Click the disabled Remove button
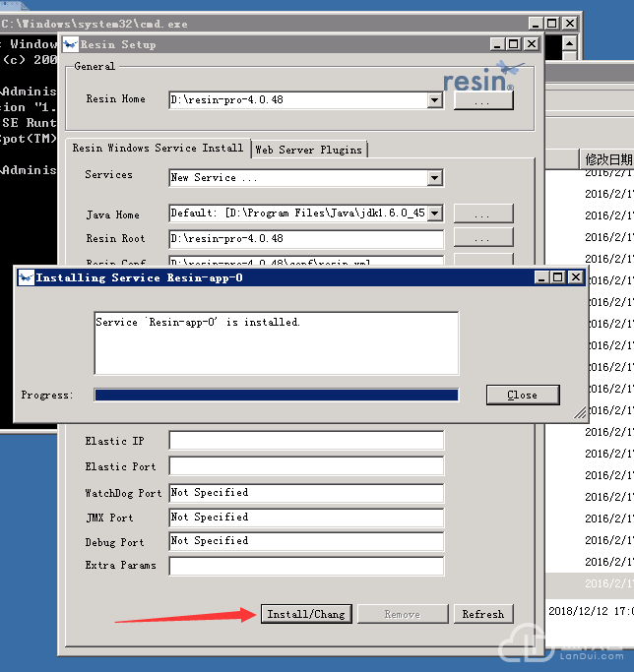 (403, 614)
